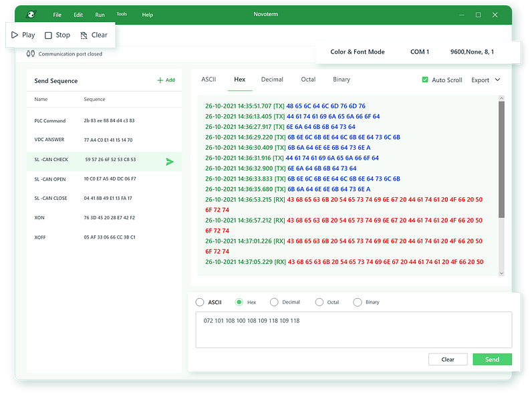This screenshot has height=401, width=532.
Task: Click the 14:37:05.229 RX log line
Action: click(x=344, y=262)
